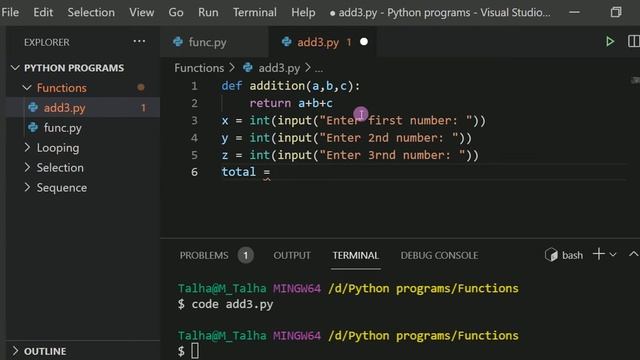The image size is (640, 360).
Task: Open the PROBLEMS panel tab
Action: tap(204, 256)
